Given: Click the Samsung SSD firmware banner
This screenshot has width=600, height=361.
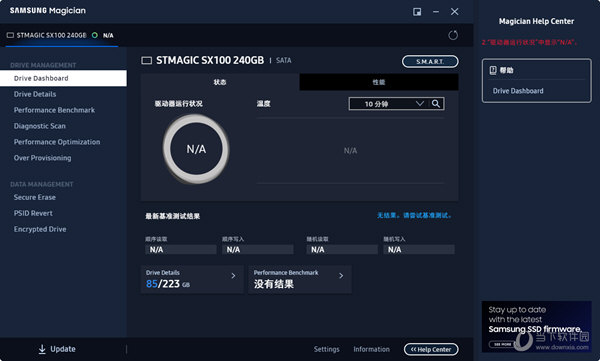Looking at the screenshot, I should [536, 327].
